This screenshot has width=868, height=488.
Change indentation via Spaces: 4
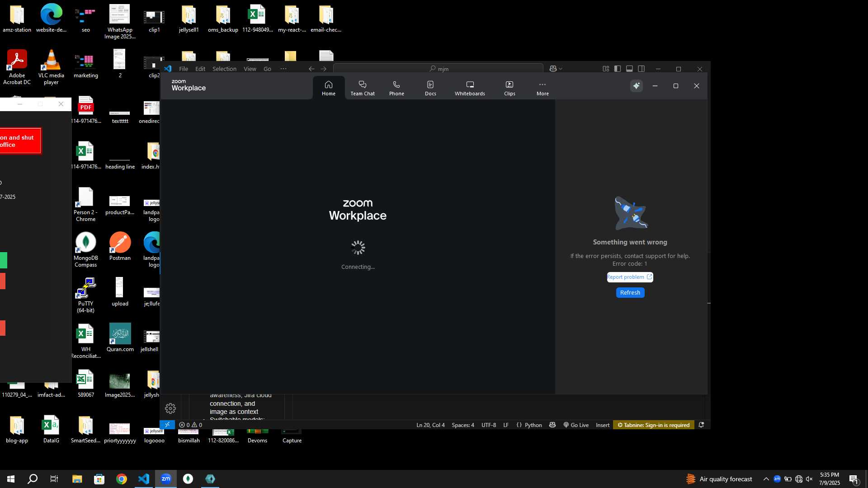coord(463,425)
